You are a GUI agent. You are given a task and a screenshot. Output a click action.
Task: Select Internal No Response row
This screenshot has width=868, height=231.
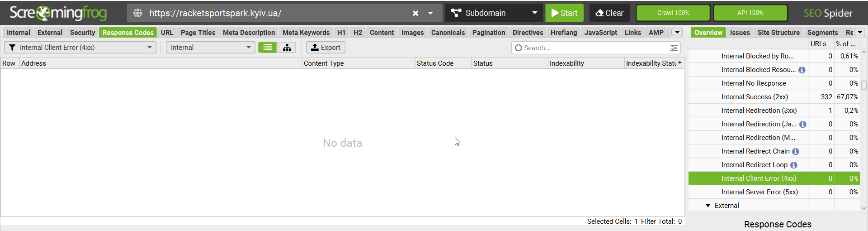(774, 83)
